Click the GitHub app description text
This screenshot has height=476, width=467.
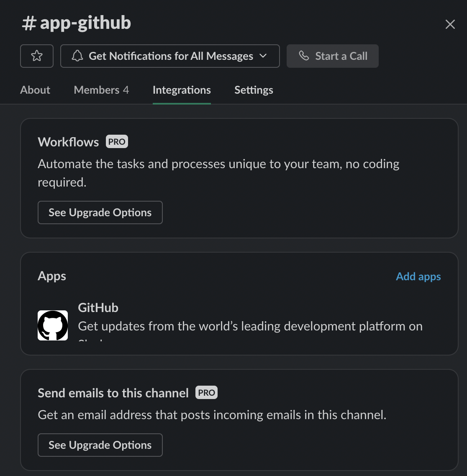coord(250,330)
